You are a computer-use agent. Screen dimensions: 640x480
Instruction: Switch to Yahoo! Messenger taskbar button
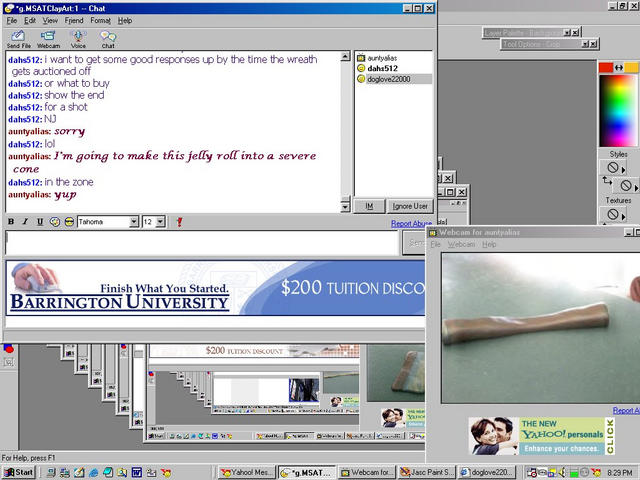tap(247, 472)
